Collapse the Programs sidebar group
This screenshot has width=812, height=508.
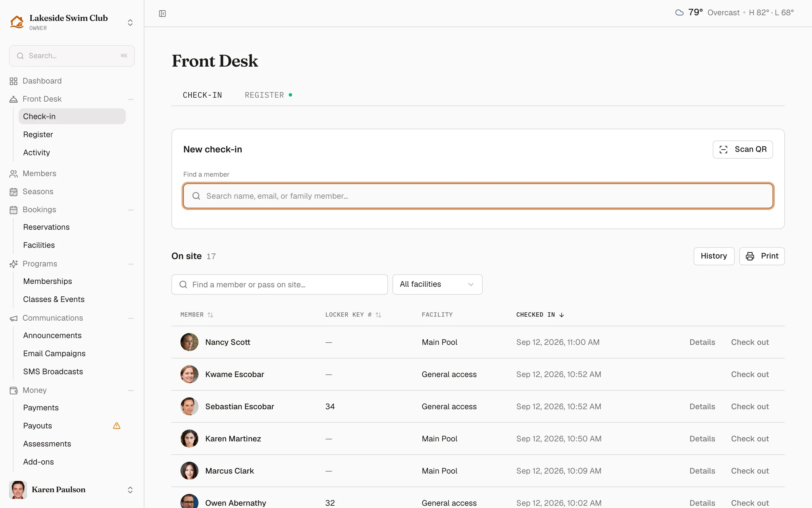131,264
